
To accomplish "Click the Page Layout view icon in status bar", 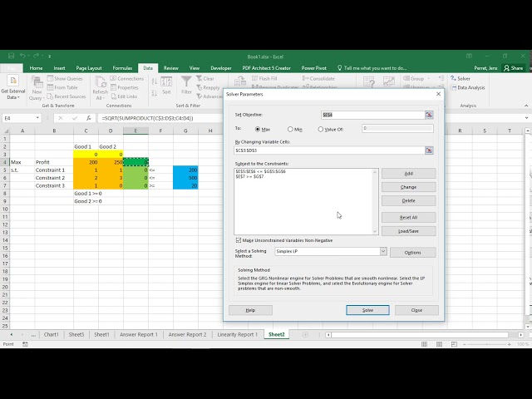I will point(439,344).
